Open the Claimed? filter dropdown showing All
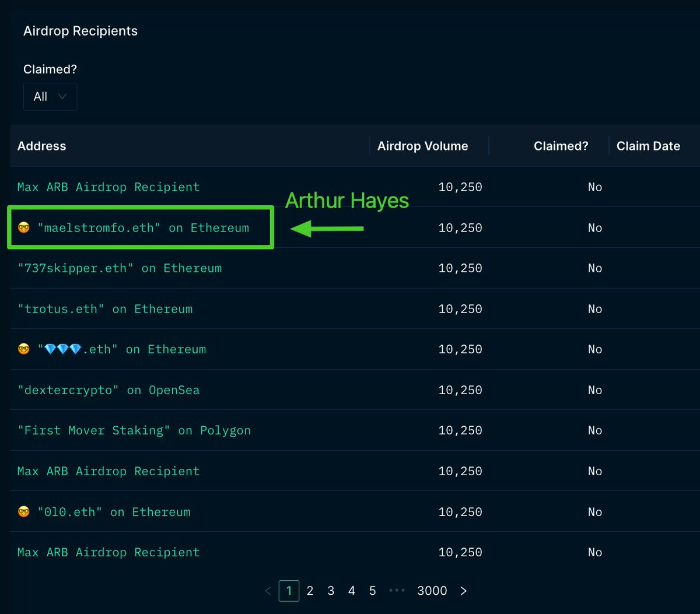Image resolution: width=700 pixels, height=614 pixels. click(x=50, y=96)
